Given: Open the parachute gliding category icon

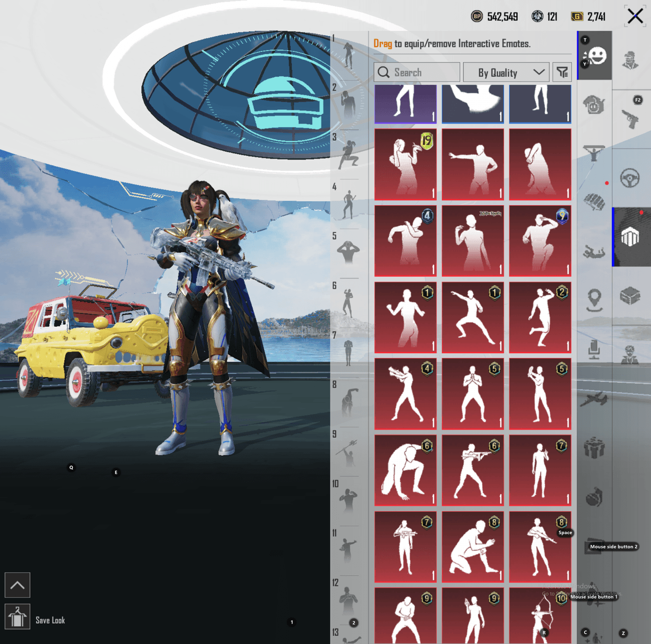Looking at the screenshot, I should [594, 153].
